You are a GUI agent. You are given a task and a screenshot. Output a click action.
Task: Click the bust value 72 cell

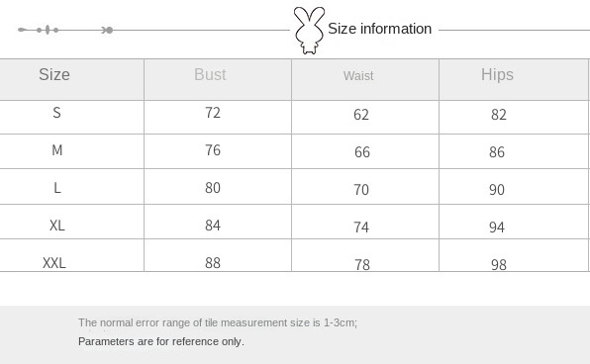pyautogui.click(x=213, y=113)
